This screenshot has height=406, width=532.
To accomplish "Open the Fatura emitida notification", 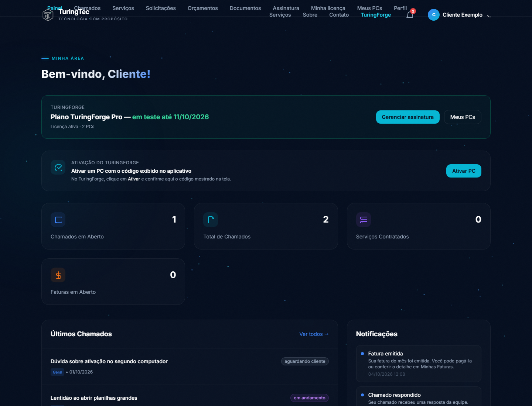I will pos(419,364).
